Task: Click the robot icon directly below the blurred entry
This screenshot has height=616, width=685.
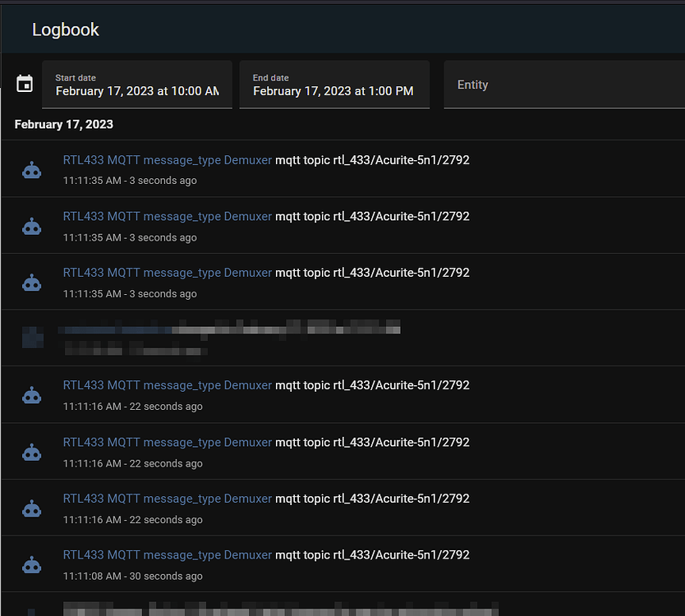Action: (32, 394)
